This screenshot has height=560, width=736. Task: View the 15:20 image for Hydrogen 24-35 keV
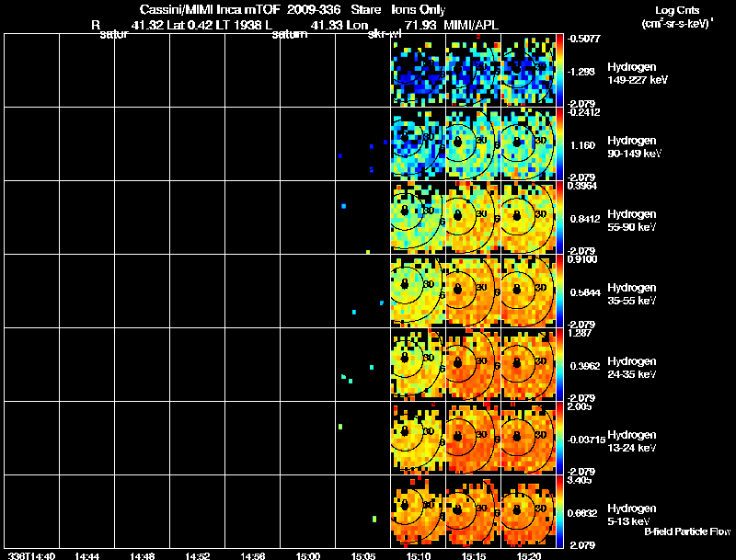(528, 365)
